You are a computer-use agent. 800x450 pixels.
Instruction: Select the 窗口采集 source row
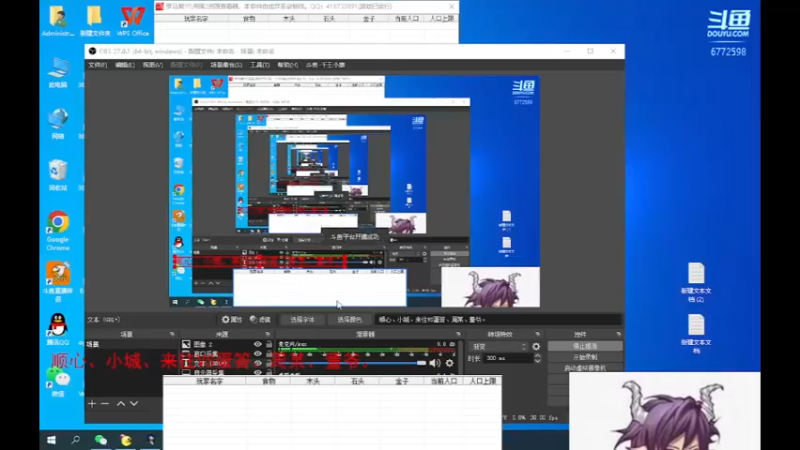point(227,354)
